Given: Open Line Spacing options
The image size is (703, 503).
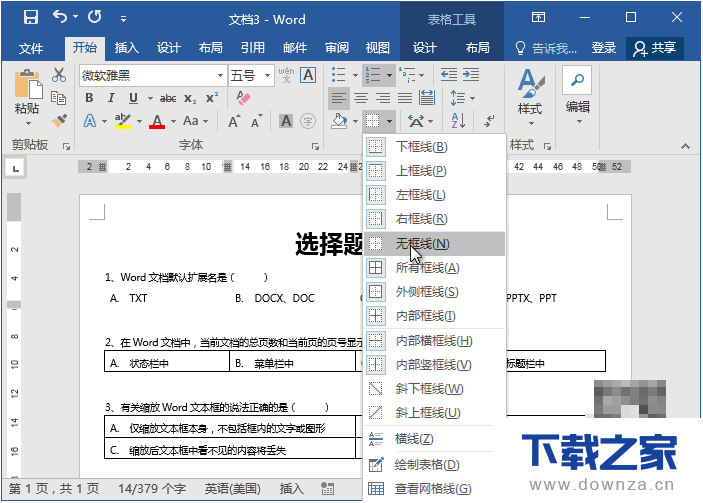Looking at the screenshot, I should [462, 98].
